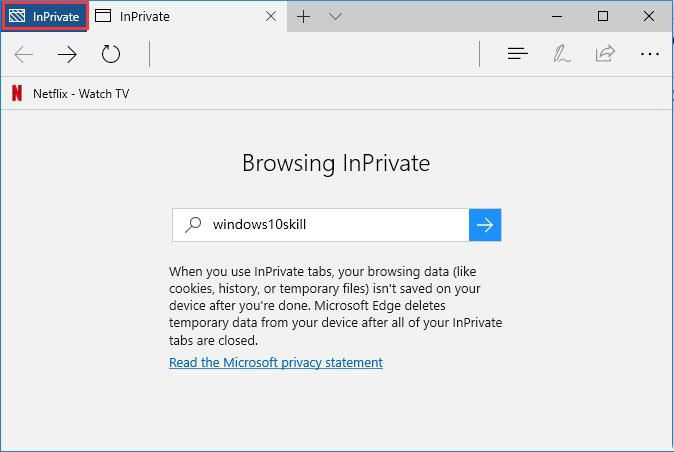Minimize the Edge window

[557, 17]
